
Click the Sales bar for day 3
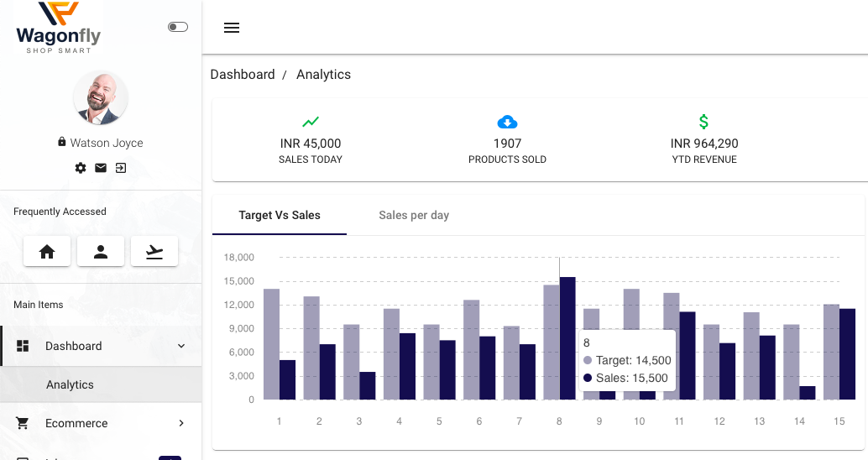368,386
